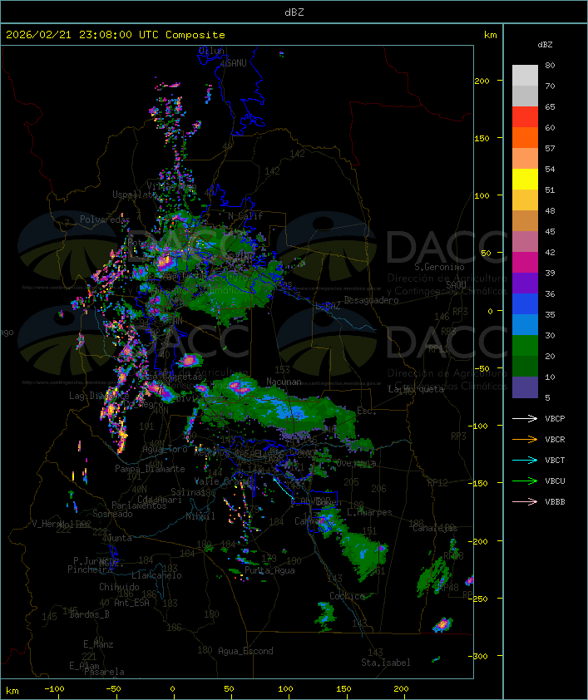Select the slate purple 5–10 dBZ swatch
The height and width of the screenshot is (700, 588).
[525, 387]
